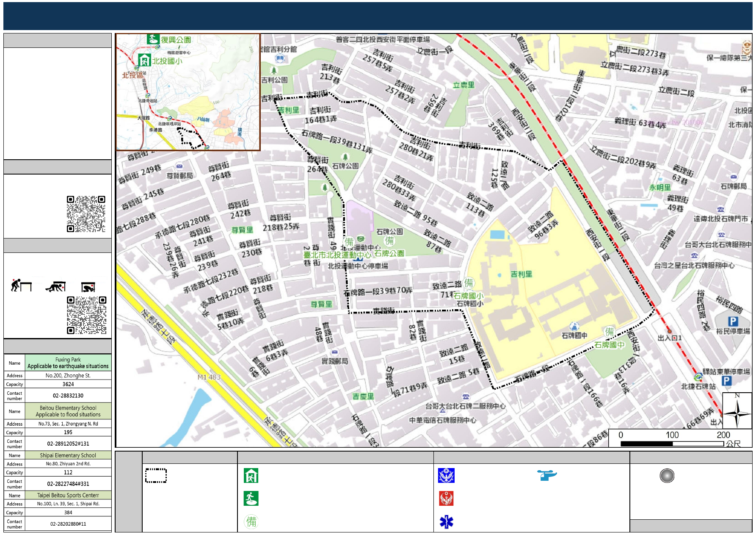Select address 'No.73, Sec. 1, Zhongyang N. Rd'
The width and height of the screenshot is (756, 535).
(x=68, y=424)
